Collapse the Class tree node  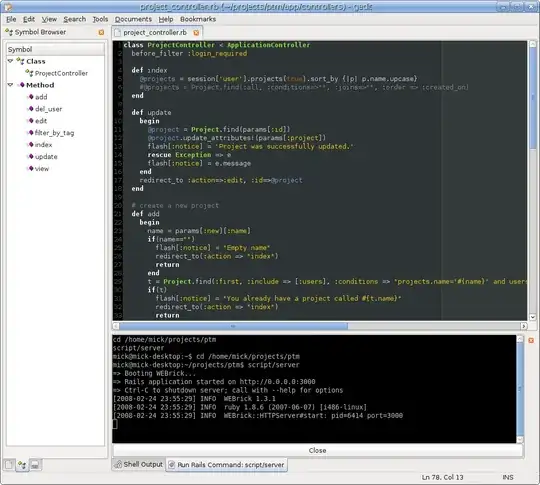tap(10, 61)
